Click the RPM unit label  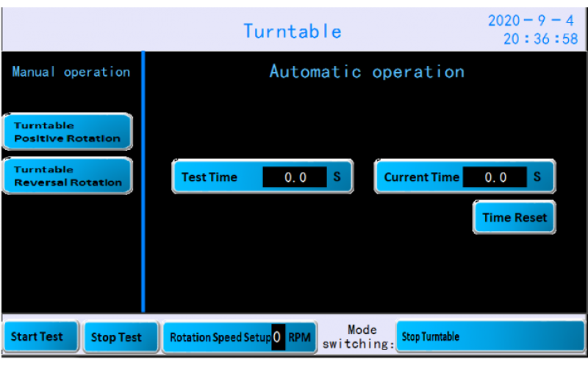[x=299, y=337]
